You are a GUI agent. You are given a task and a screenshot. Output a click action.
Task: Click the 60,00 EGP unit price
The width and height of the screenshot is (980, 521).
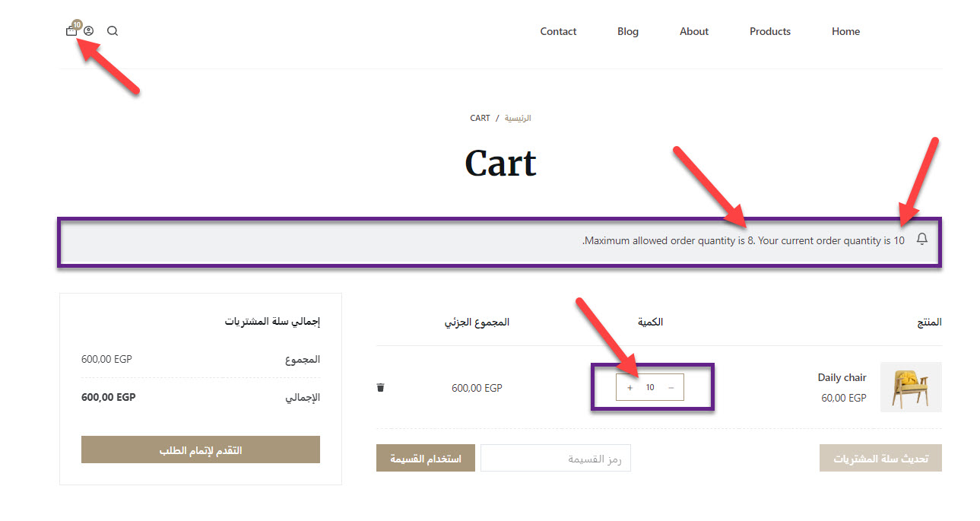(844, 398)
